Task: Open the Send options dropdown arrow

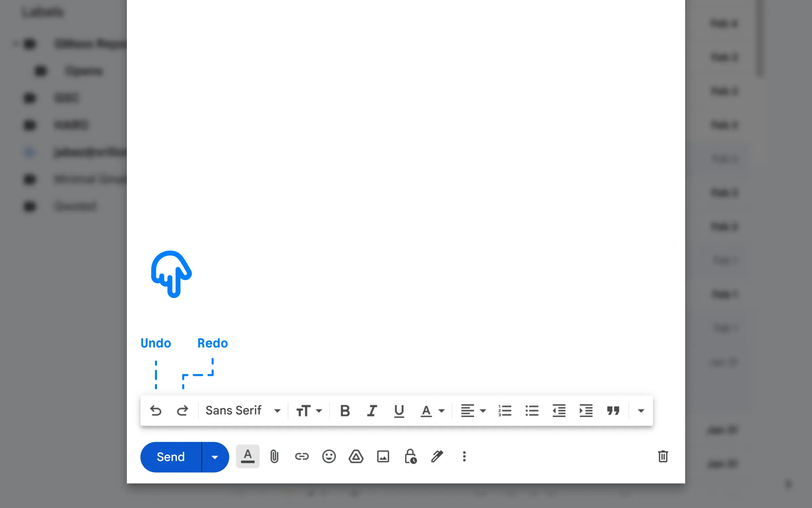Action: (x=215, y=457)
